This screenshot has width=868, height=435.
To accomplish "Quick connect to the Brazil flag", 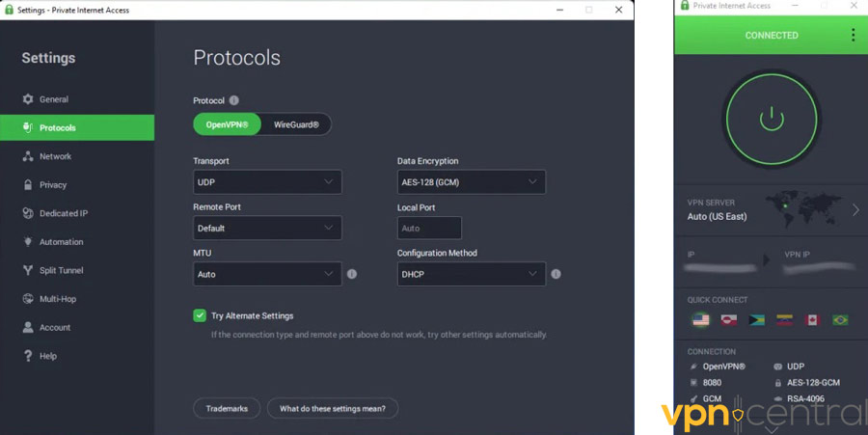I will click(840, 320).
